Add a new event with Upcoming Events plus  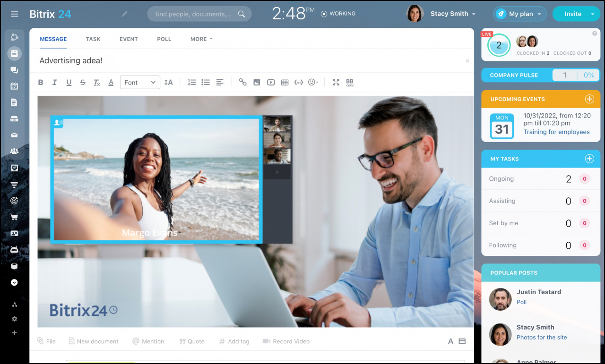[589, 99]
